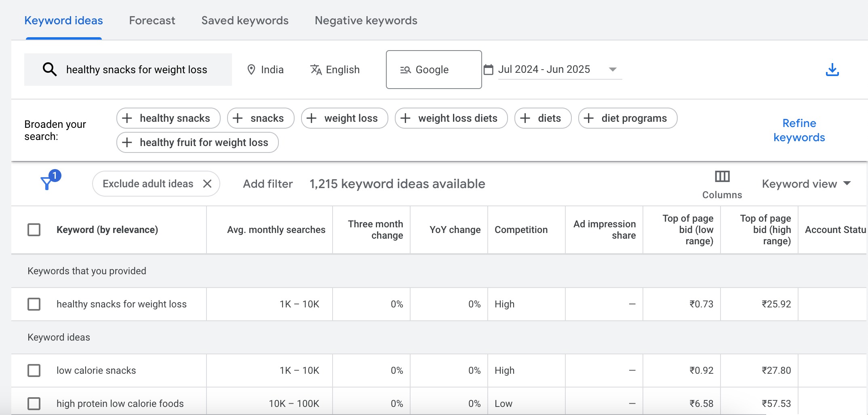The width and height of the screenshot is (868, 415).
Task: Check 'high protein low calorie foods' checkbox
Action: [34, 404]
